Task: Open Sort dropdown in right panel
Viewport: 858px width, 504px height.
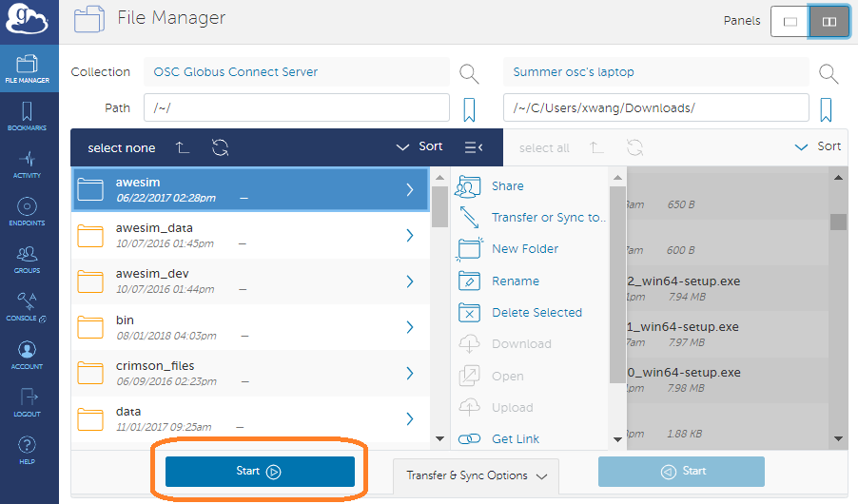Action: tap(817, 146)
